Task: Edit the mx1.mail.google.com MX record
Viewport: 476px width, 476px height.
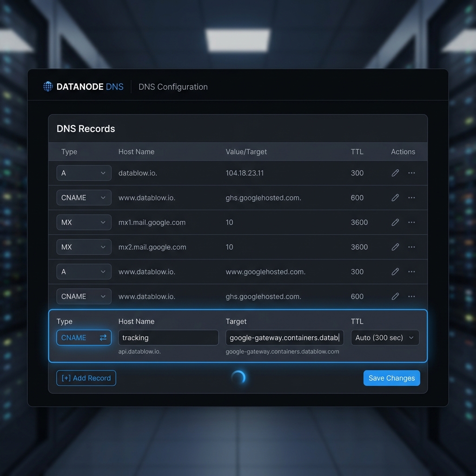Action: tap(395, 222)
